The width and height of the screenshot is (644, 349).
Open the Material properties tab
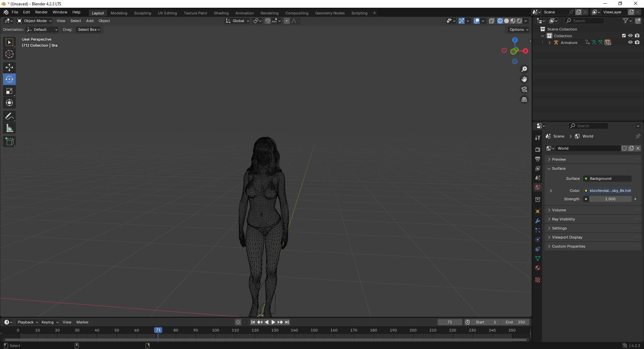(x=538, y=268)
